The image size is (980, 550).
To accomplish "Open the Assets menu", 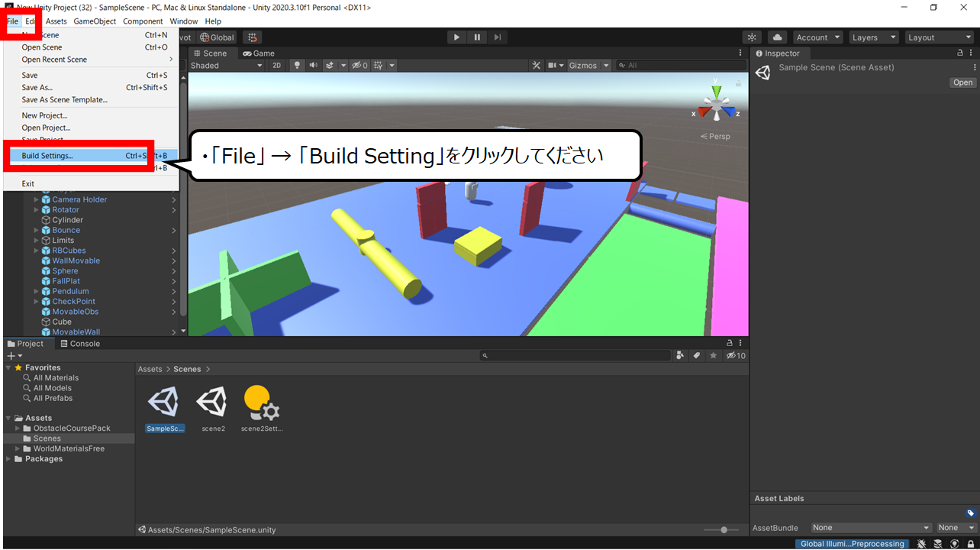I will 56,21.
